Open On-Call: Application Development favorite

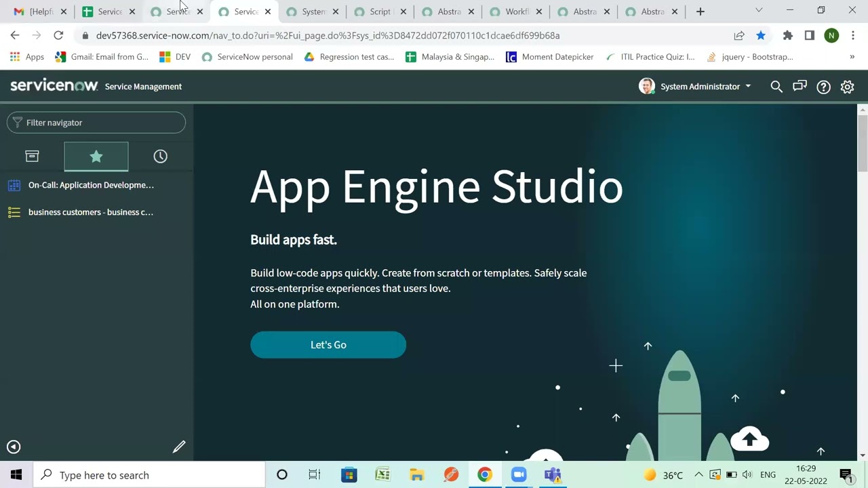pos(91,185)
